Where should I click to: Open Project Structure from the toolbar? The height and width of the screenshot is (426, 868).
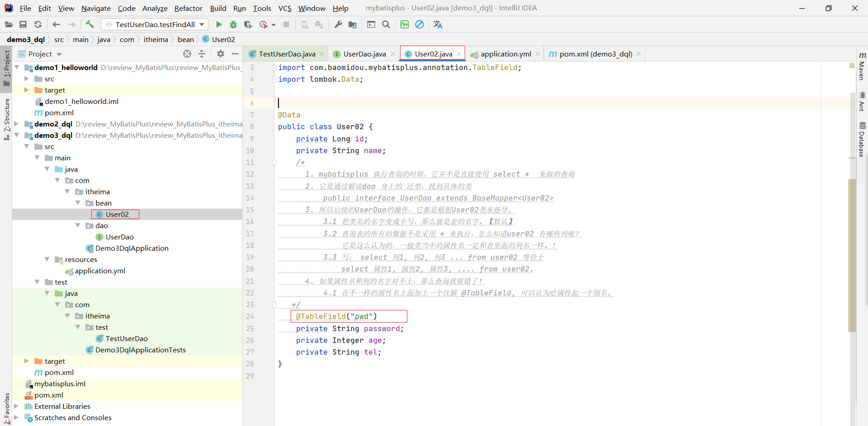[x=353, y=24]
